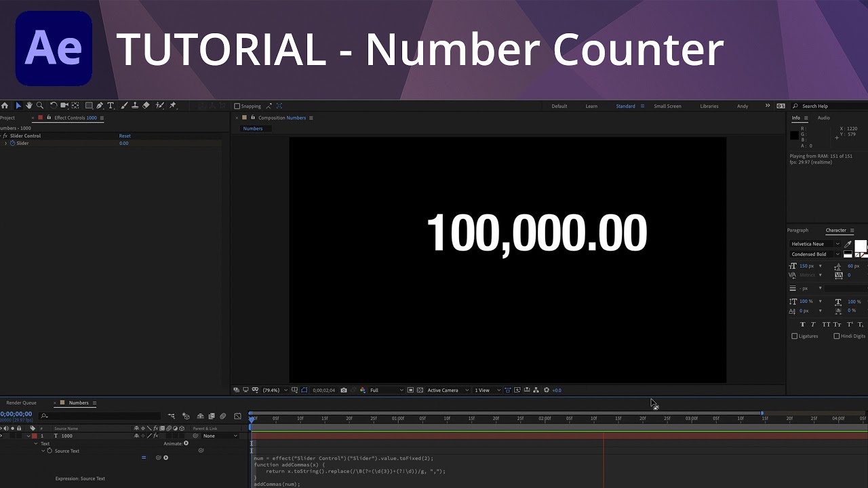Image resolution: width=868 pixels, height=488 pixels.
Task: Open the expression language menu arrow
Action: click(x=165, y=457)
